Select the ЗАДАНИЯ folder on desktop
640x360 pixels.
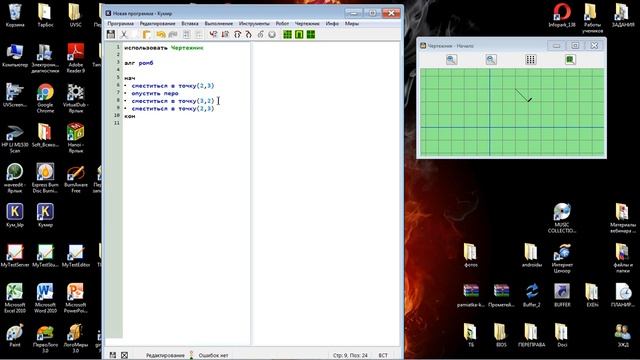click(x=622, y=16)
